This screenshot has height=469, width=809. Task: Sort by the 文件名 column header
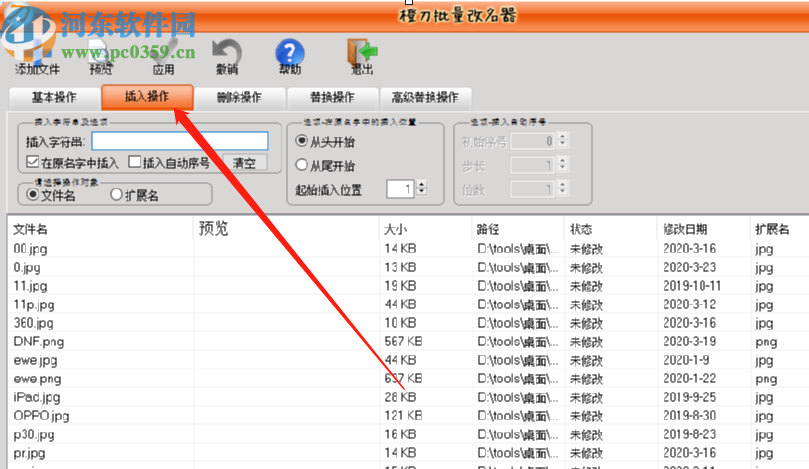pos(101,229)
